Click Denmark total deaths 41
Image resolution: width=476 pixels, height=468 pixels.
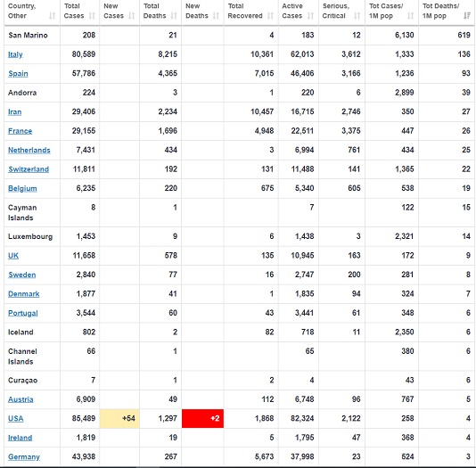(173, 293)
